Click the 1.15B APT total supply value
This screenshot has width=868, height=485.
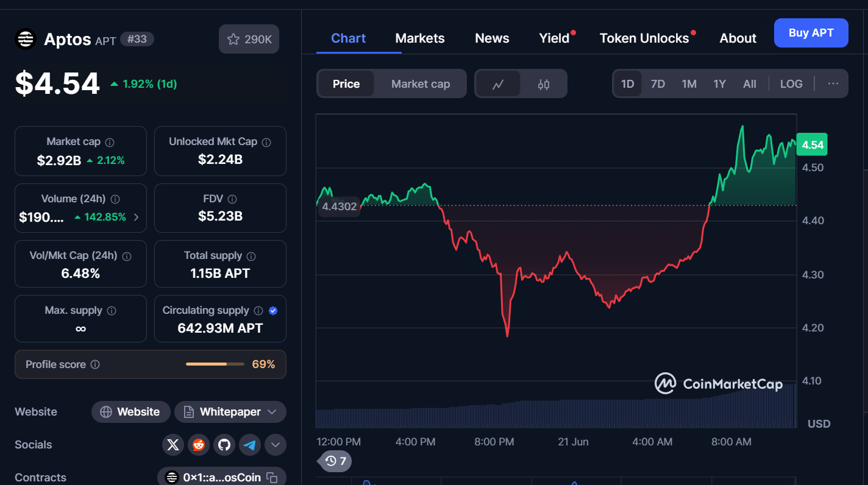[x=220, y=274]
